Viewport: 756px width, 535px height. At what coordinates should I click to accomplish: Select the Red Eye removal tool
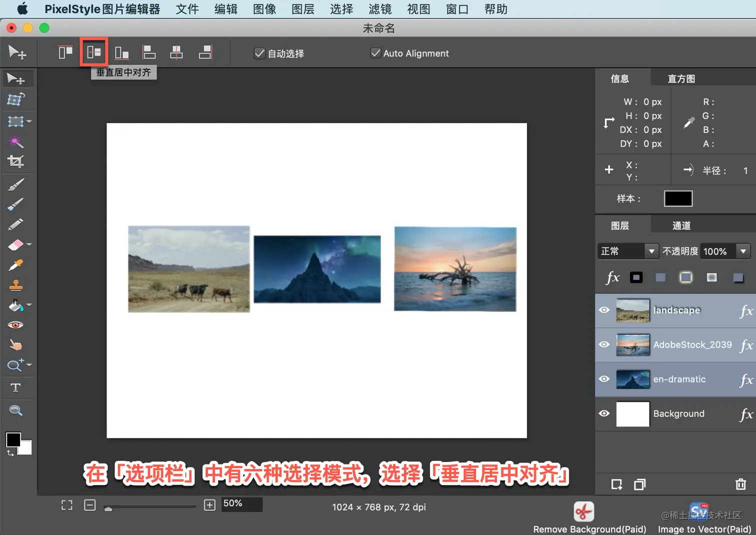[x=15, y=325]
